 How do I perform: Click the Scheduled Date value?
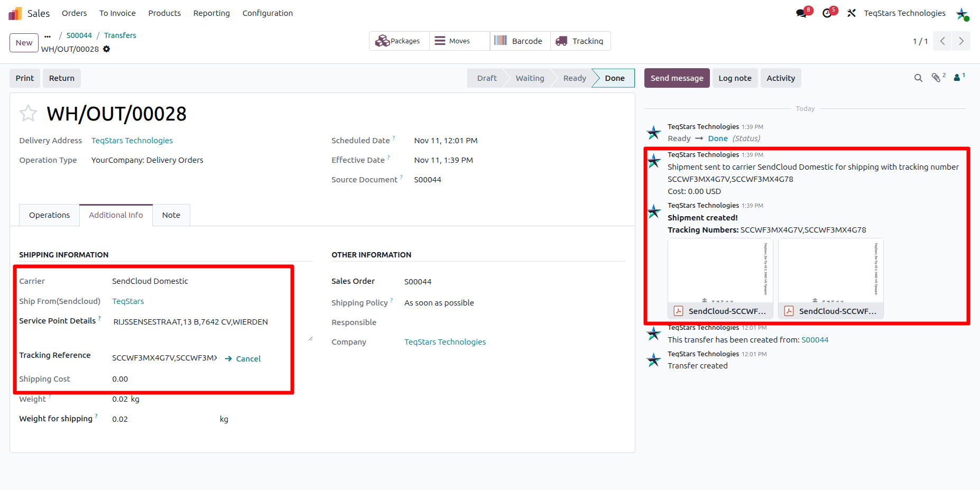(446, 141)
